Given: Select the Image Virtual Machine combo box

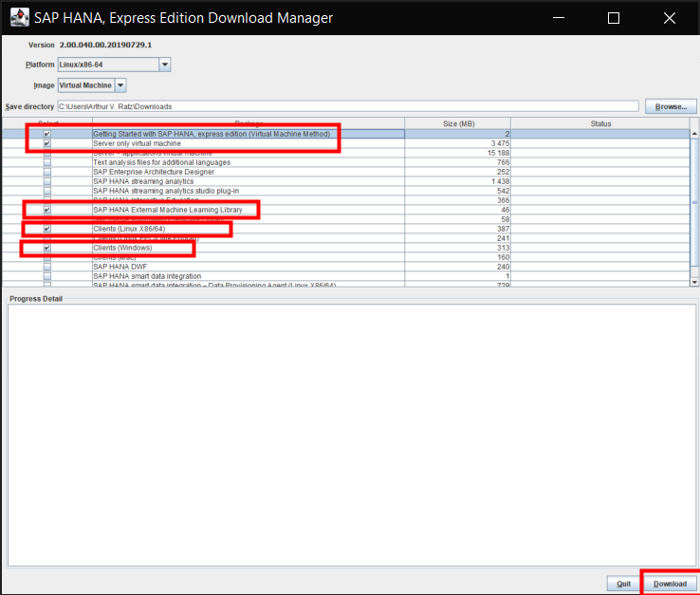Looking at the screenshot, I should click(92, 84).
